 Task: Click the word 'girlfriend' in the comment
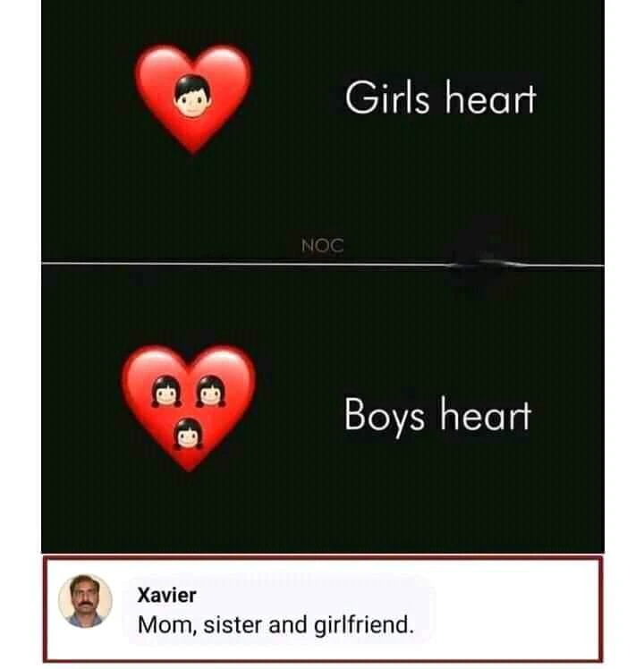point(364,625)
